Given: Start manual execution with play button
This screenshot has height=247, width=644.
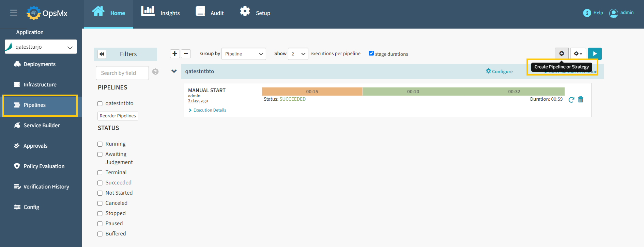Looking at the screenshot, I should pos(595,53).
